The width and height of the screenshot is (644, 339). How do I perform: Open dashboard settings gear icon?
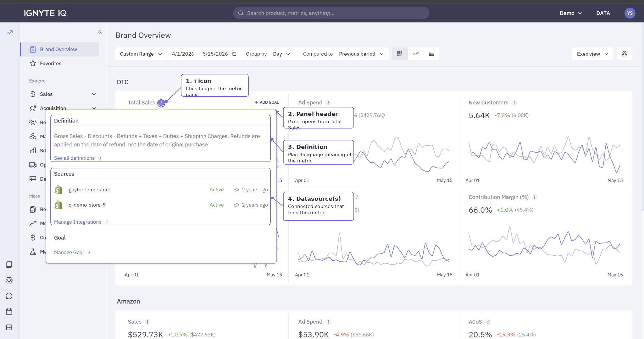click(625, 54)
